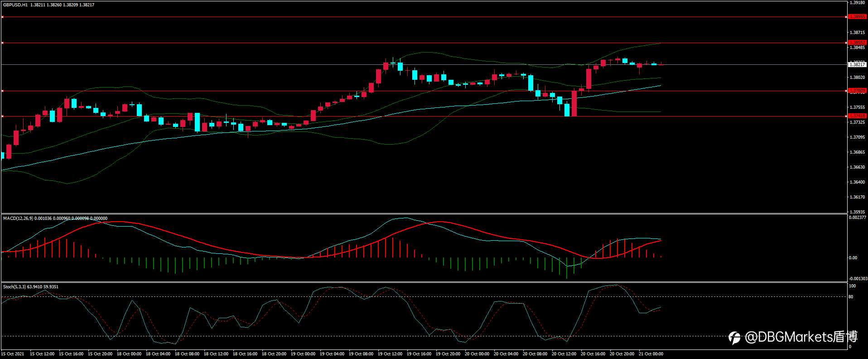The width and height of the screenshot is (868, 359).
Task: Click the 15 Oct 20:00 time label
Action: tap(100, 354)
